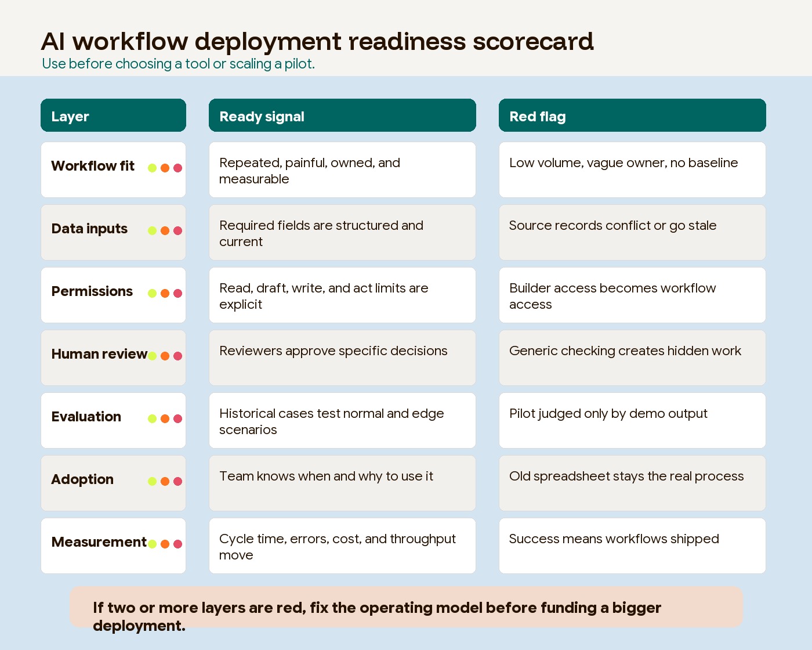The width and height of the screenshot is (812, 650).
Task: Pick the yellow-green dot in Evaluation row
Action: (x=152, y=418)
